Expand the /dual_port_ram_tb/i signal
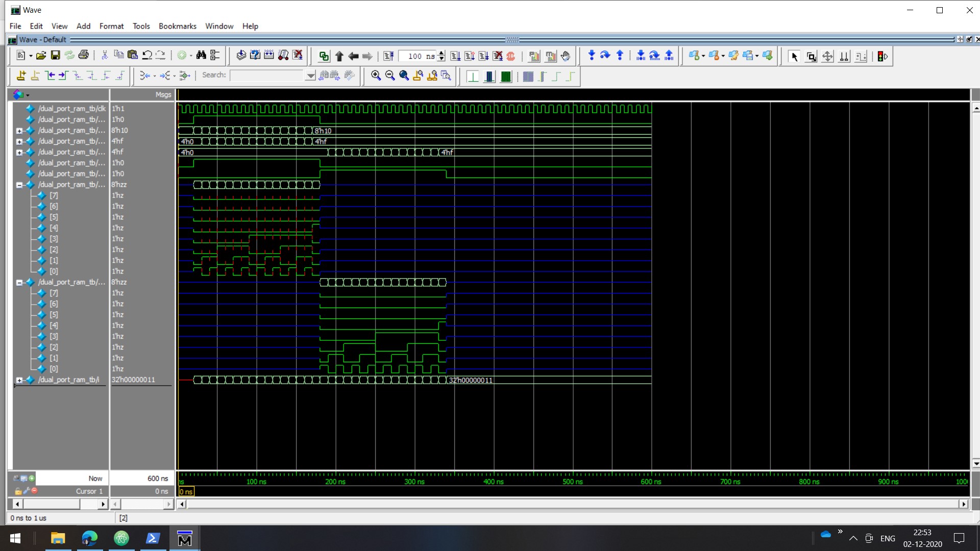980x551 pixels. tap(19, 380)
